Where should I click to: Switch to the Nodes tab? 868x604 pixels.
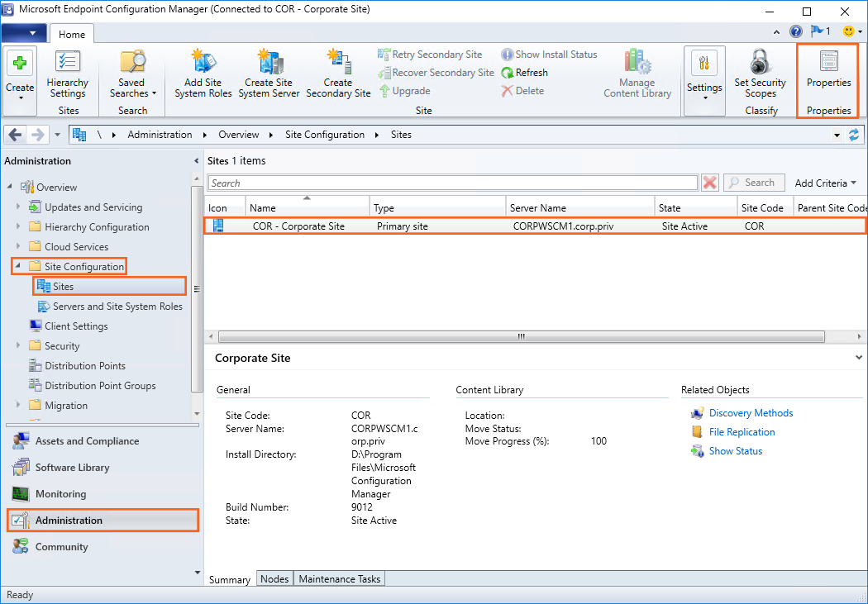(274, 579)
